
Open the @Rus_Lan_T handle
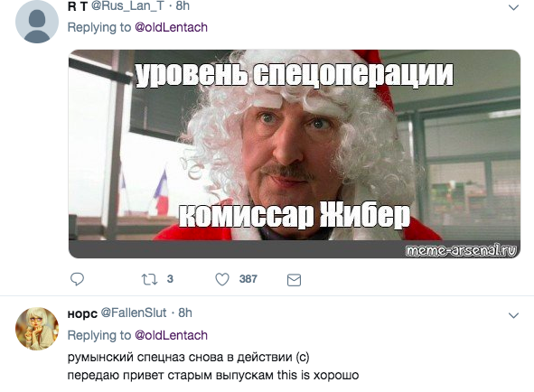[127, 5]
